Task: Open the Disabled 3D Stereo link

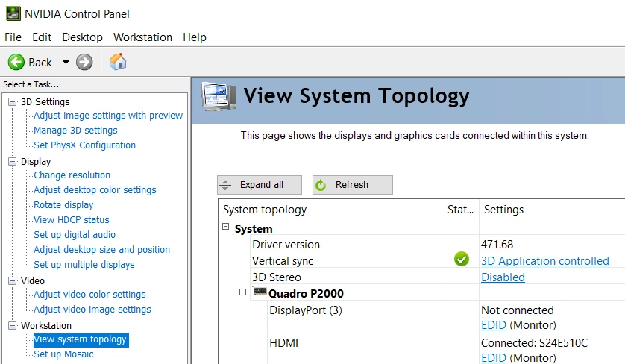Action: (503, 277)
